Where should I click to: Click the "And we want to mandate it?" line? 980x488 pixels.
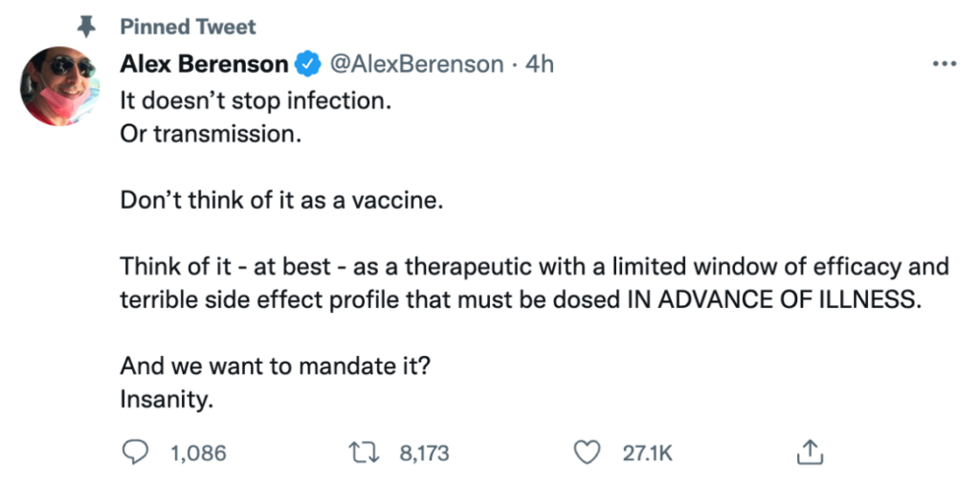click(282, 366)
